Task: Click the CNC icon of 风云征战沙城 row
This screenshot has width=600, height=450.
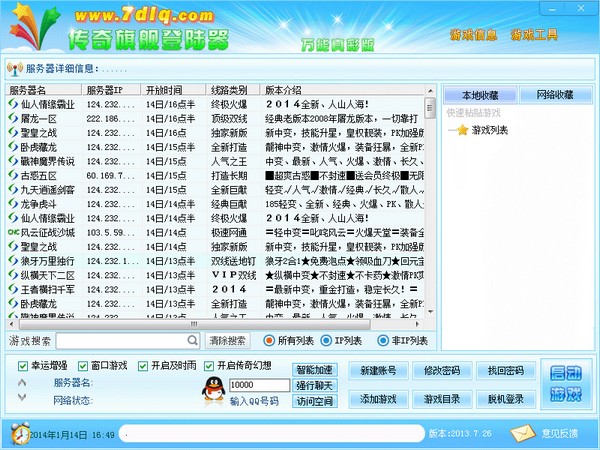Action: pyautogui.click(x=13, y=232)
